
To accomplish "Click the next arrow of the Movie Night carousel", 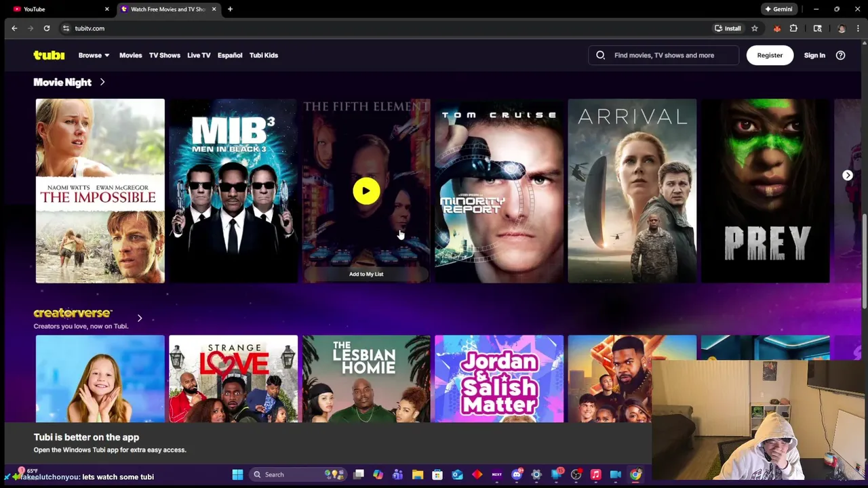I will (848, 176).
